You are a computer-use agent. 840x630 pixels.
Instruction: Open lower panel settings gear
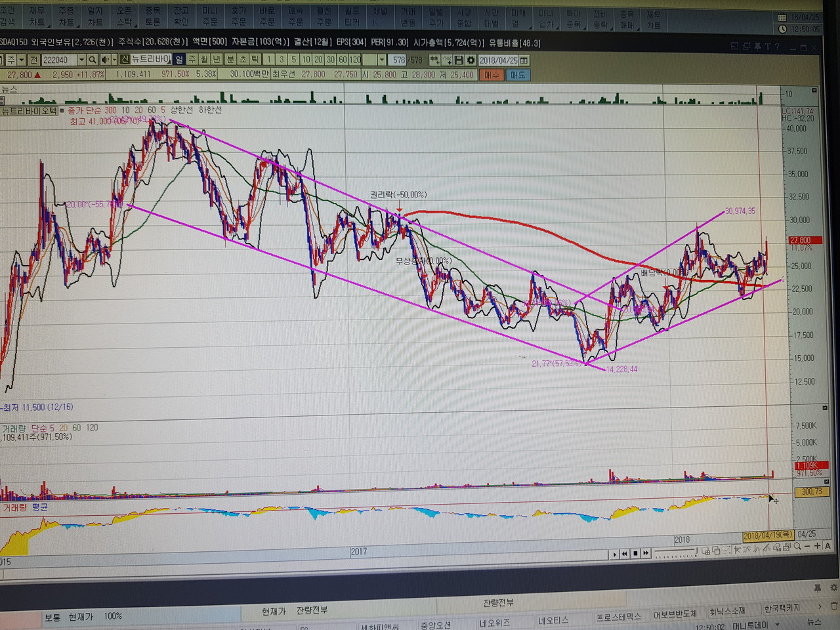pyautogui.click(x=834, y=587)
